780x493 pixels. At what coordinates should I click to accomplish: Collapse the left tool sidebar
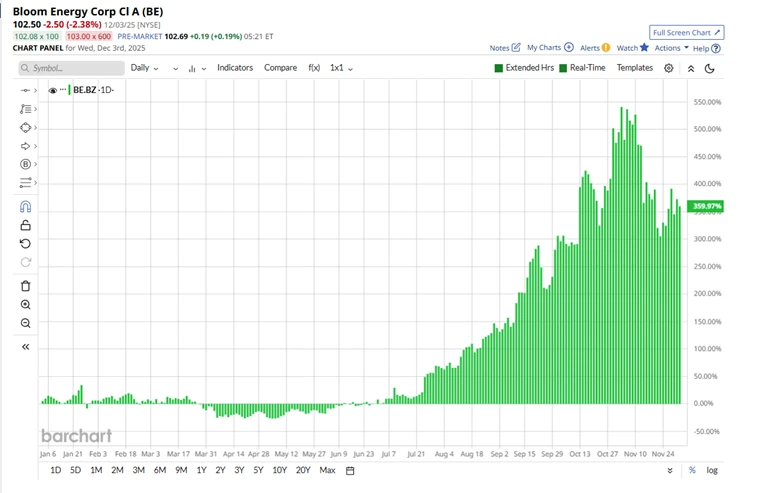pyautogui.click(x=25, y=347)
